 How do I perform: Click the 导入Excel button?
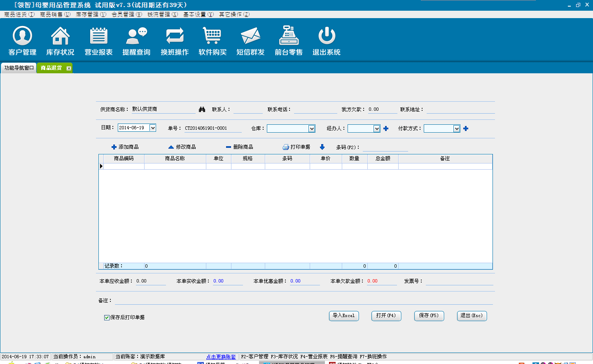click(344, 316)
